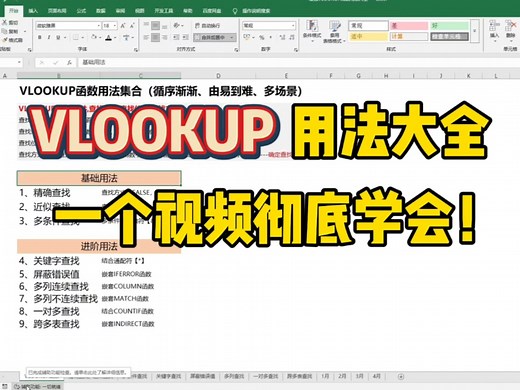Open the font name combo box
Screen dimensions: 520x390
pyautogui.click(x=68, y=26)
